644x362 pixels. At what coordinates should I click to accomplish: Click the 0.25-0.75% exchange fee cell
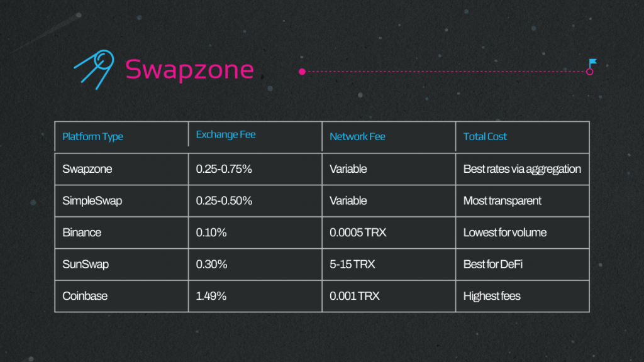coord(255,169)
